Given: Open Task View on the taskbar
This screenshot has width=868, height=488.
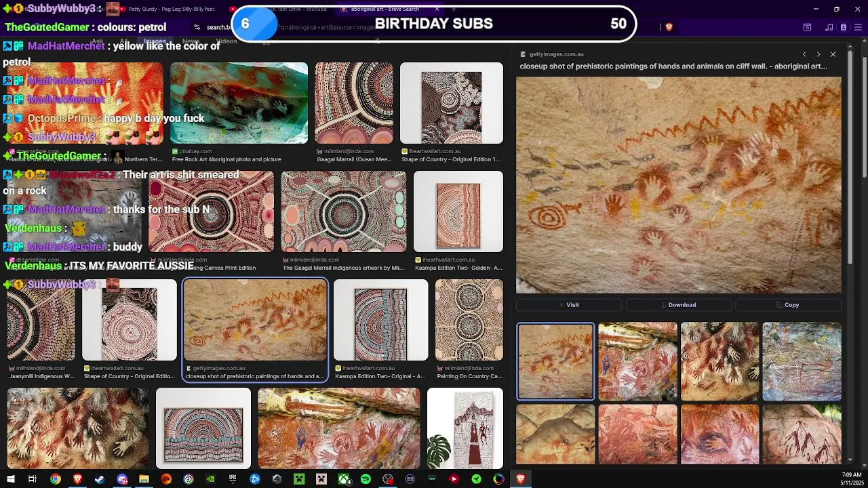Looking at the screenshot, I should click(32, 479).
